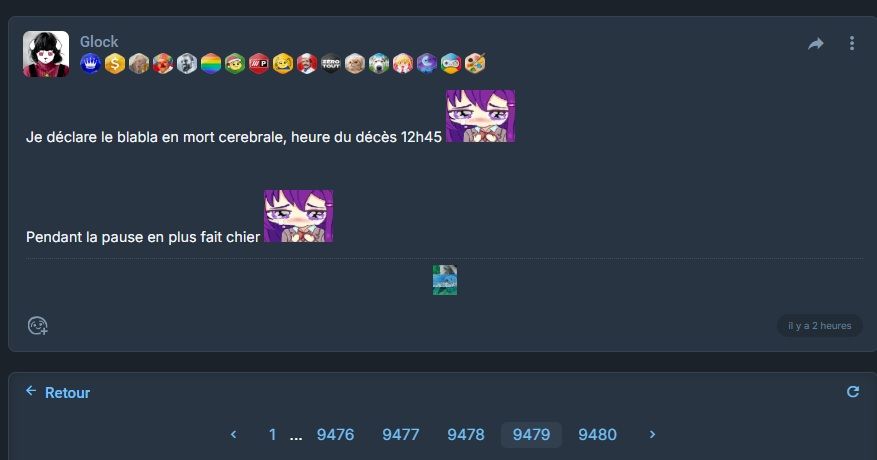Jump to page 9480
Viewport: 877px width, 460px height.
pyautogui.click(x=597, y=435)
